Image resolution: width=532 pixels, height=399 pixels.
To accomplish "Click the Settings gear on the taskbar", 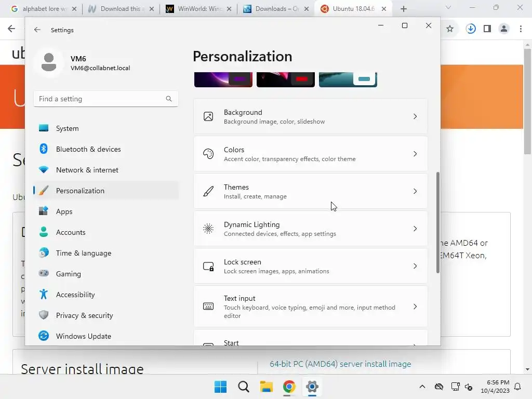I will (x=312, y=387).
